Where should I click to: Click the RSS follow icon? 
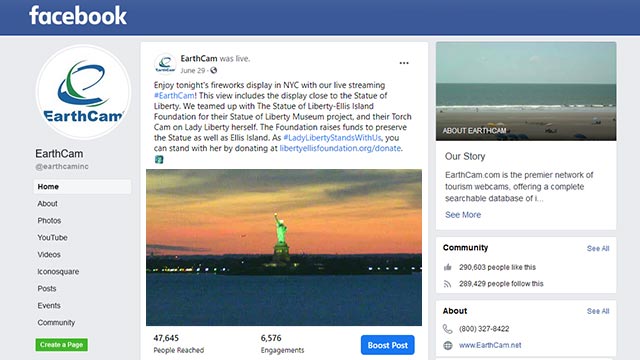pos(448,284)
